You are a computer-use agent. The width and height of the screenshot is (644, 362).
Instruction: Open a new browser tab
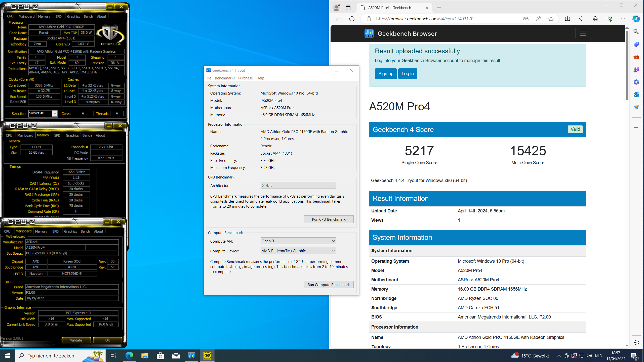[439, 8]
